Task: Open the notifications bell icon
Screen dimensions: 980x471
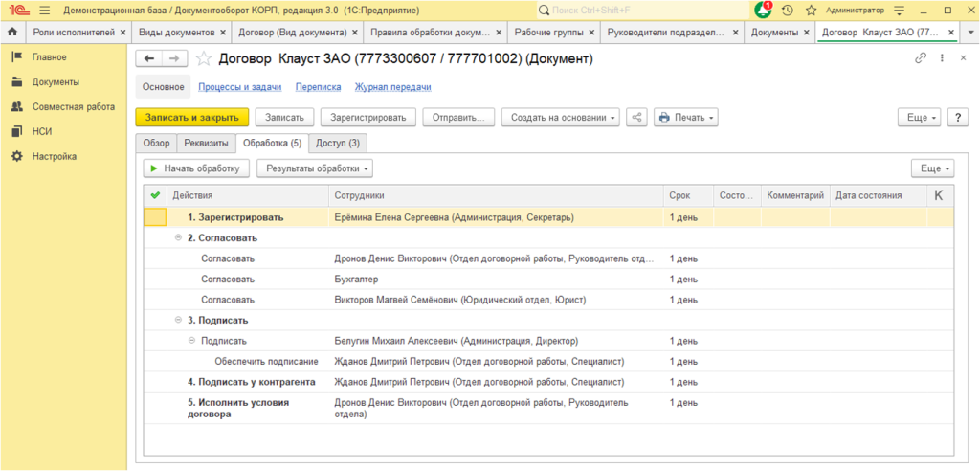Action: point(762,10)
